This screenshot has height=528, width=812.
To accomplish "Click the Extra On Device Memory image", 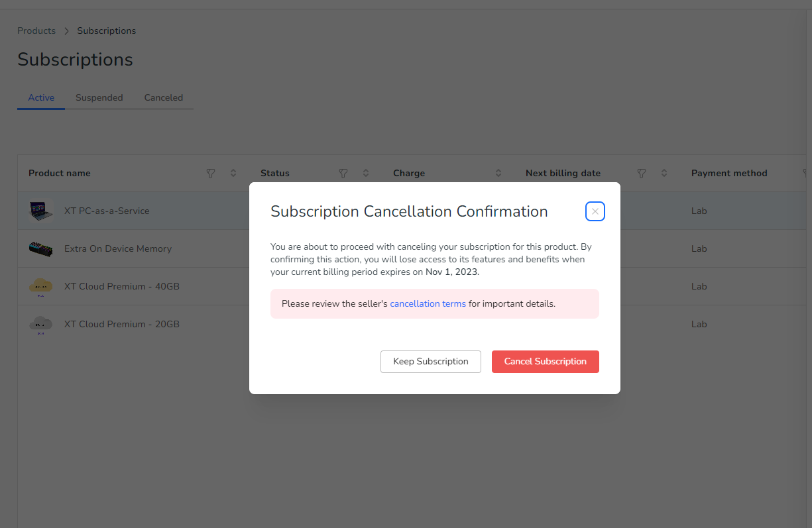I will click(x=41, y=249).
